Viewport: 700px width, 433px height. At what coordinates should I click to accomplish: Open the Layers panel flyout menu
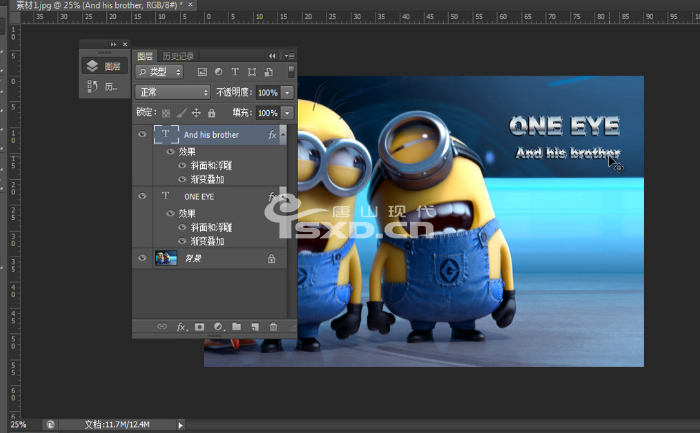click(289, 56)
